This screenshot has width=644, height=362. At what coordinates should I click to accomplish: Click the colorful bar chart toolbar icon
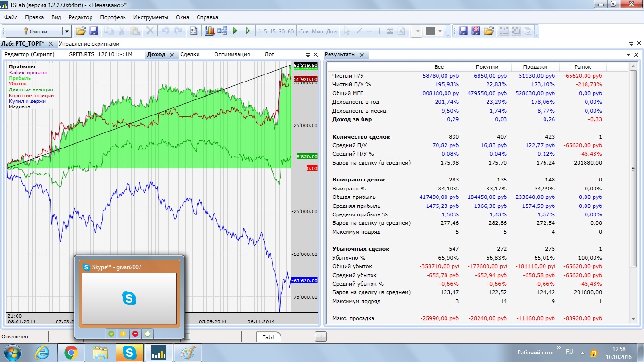209,31
